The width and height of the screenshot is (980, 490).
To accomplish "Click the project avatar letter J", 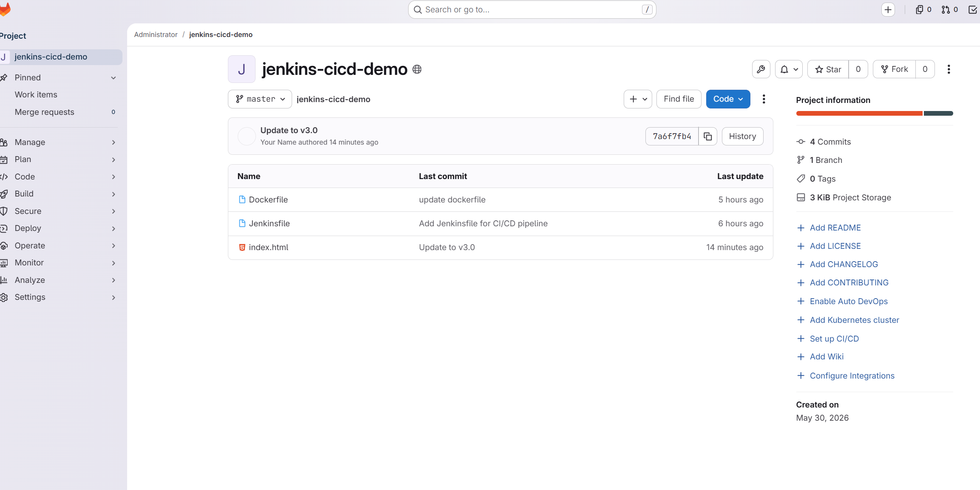I will click(x=241, y=69).
